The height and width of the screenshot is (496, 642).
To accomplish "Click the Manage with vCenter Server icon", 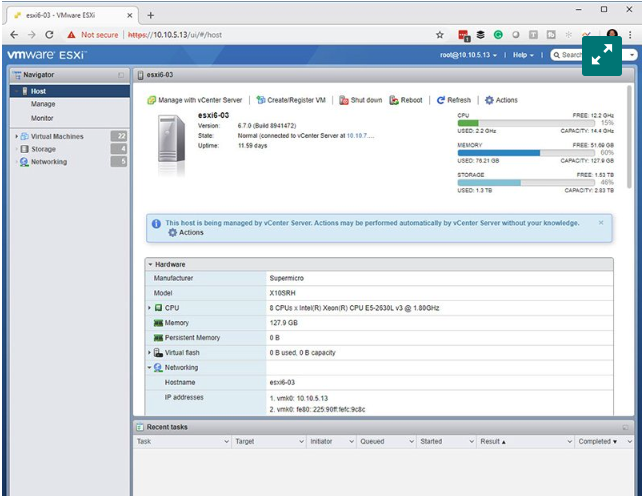I will [152, 100].
